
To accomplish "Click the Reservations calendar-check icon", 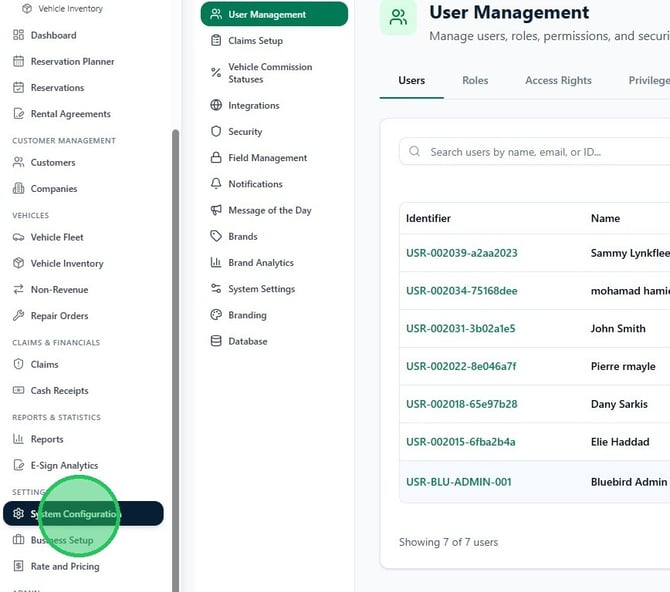I will click(x=18, y=87).
